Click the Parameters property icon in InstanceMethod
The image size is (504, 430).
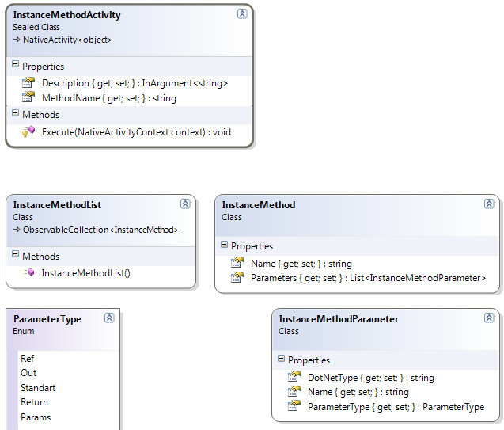pyautogui.click(x=237, y=278)
